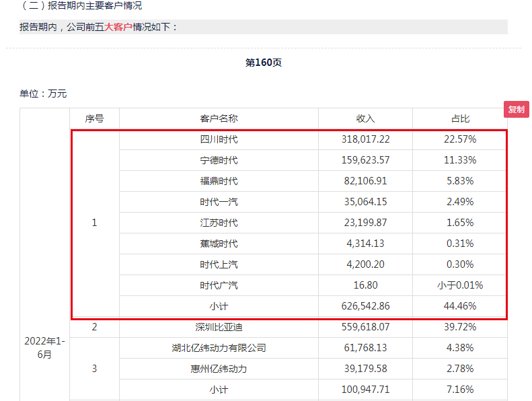532x401 pixels.
Task: Click the 深圳比亚迪 customer cell
Action: pyautogui.click(x=219, y=327)
